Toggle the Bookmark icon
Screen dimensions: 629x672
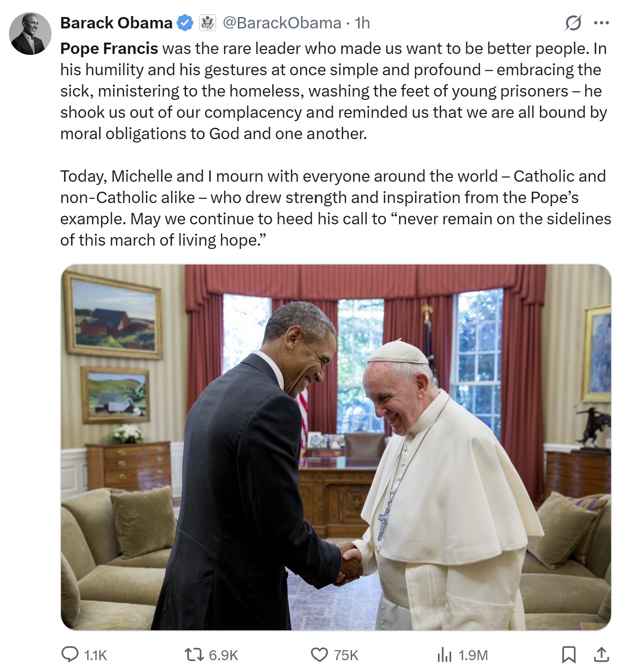(x=568, y=654)
